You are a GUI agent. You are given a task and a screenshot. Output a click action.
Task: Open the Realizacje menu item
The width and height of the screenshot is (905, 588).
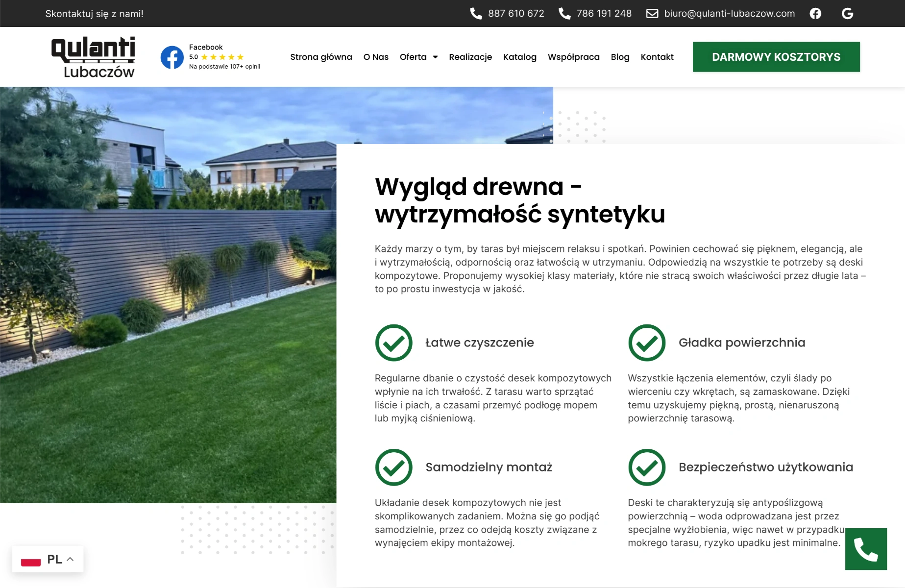(x=470, y=57)
